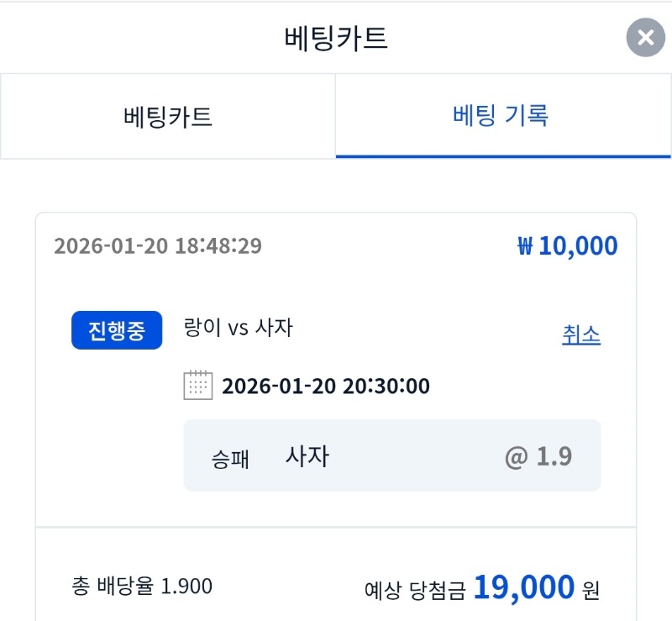Viewport: 672px width, 621px height.
Task: Click the 승패 bet type label
Action: (x=231, y=460)
